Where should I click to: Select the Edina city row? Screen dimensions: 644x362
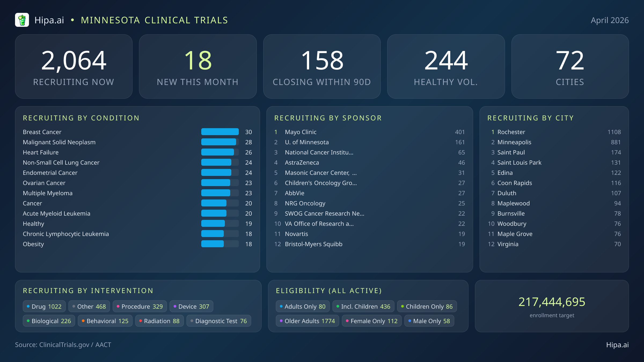click(x=554, y=173)
